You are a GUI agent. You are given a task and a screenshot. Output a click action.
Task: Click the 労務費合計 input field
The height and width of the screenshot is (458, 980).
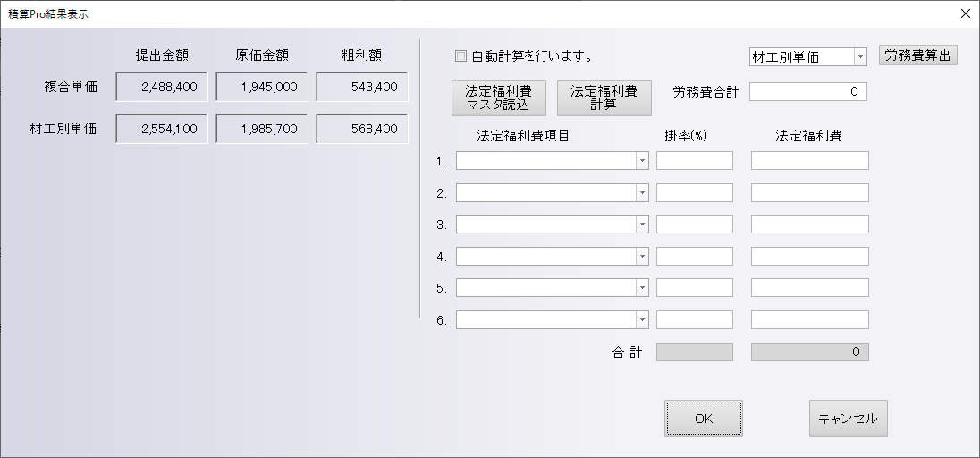coord(808,91)
